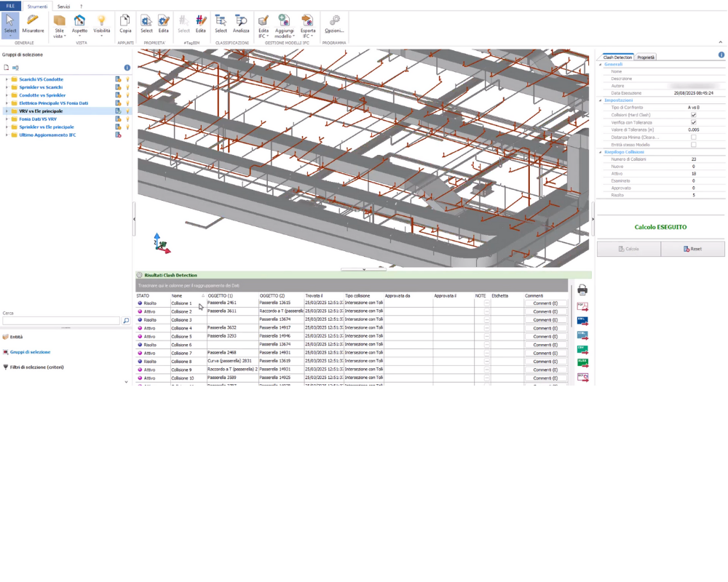Print the clash detection results
The height and width of the screenshot is (582, 728).
[x=582, y=290]
